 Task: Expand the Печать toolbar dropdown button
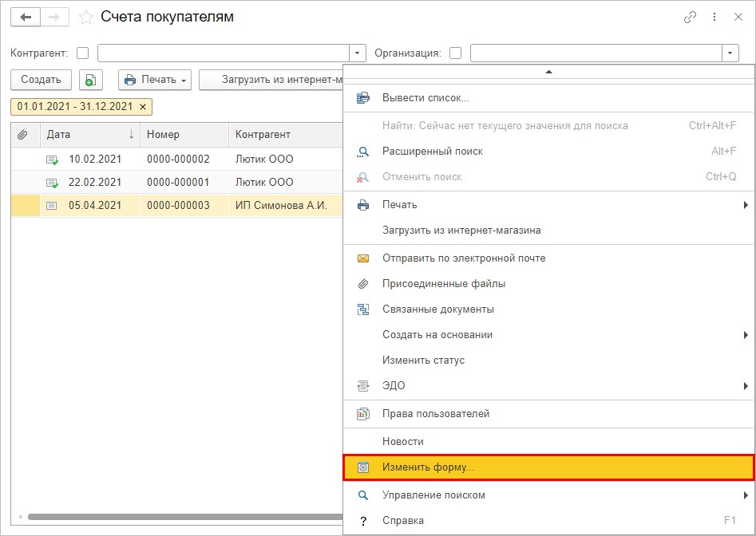pyautogui.click(x=155, y=80)
